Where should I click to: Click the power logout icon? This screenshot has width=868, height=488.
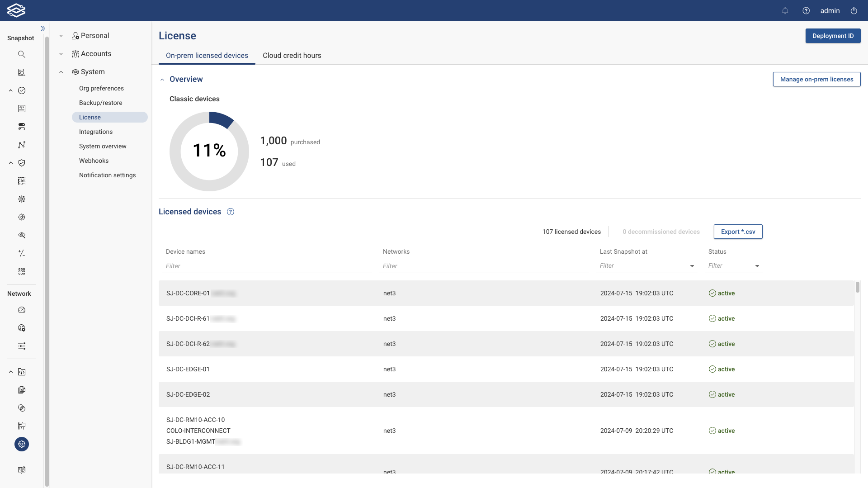(854, 11)
